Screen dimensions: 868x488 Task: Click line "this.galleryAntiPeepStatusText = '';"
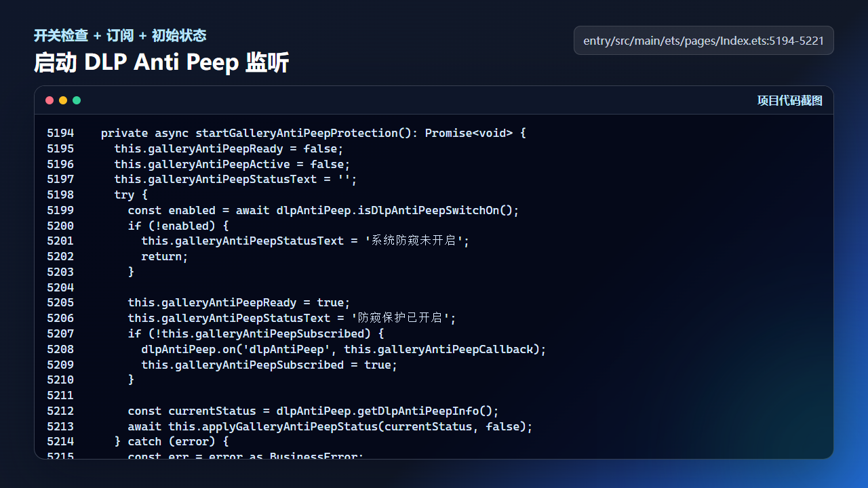tap(236, 179)
